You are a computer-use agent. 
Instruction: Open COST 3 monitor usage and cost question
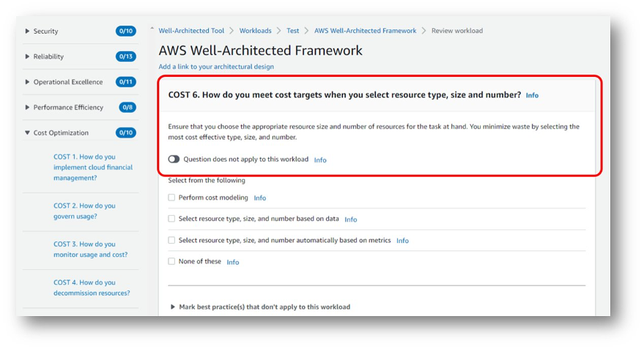(x=90, y=249)
